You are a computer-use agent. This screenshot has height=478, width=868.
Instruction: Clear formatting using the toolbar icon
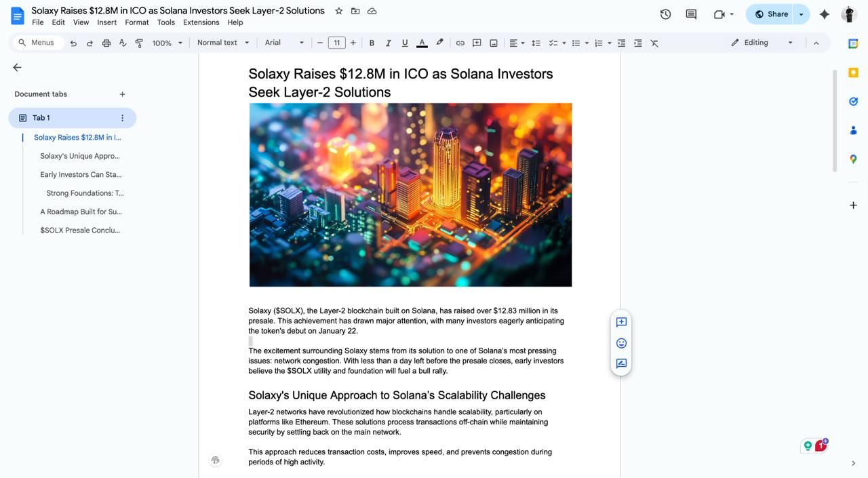click(x=654, y=43)
